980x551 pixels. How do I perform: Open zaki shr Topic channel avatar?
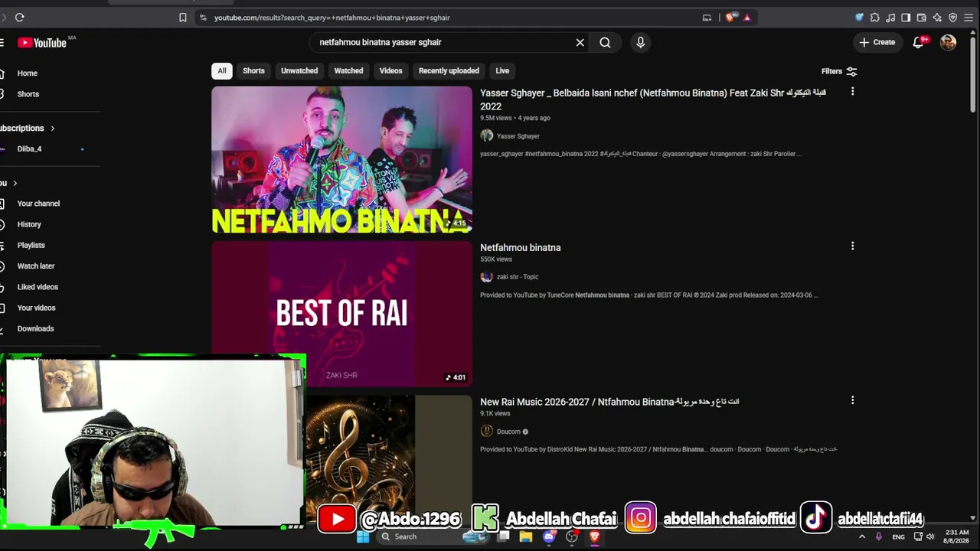click(x=486, y=277)
